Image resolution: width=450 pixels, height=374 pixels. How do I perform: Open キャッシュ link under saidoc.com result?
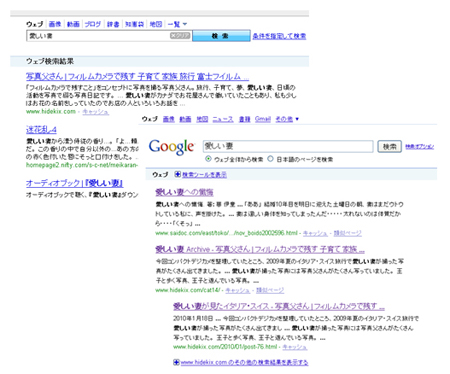(315, 233)
